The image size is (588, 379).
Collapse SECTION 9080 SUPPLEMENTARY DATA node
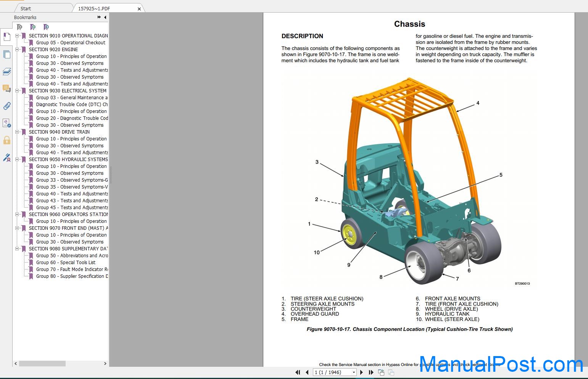pyautogui.click(x=17, y=248)
